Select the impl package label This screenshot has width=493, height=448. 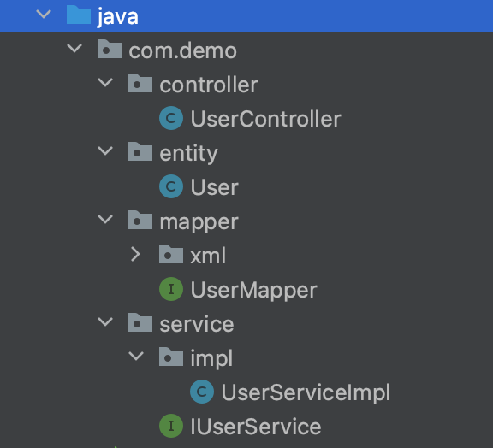tap(211, 358)
